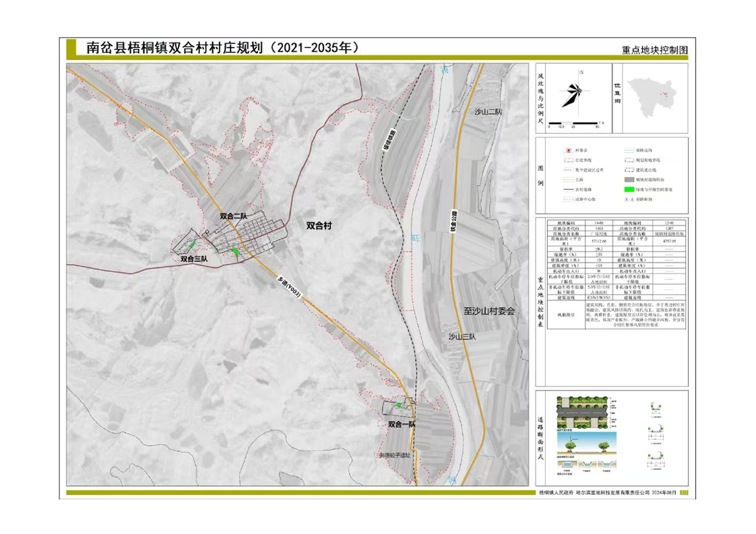Image resolution: width=756 pixels, height=534 pixels.
Task: Click the 双合二队 settlement label
Action: [234, 216]
